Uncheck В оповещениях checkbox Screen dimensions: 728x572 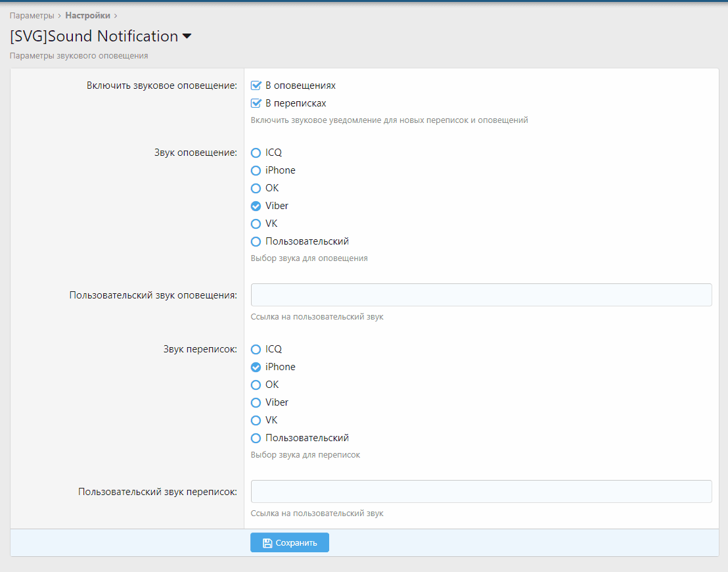255,85
